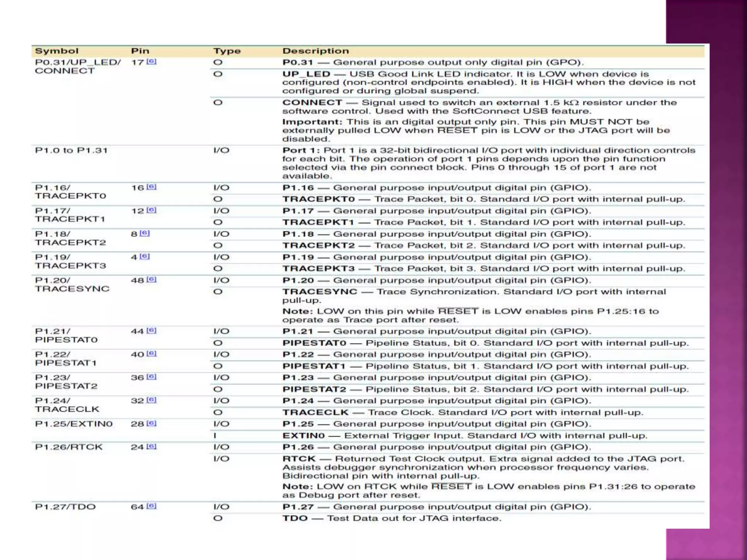Click footnote [6] link beside pin 32
This screenshot has height=560, width=747.
pyautogui.click(x=151, y=400)
